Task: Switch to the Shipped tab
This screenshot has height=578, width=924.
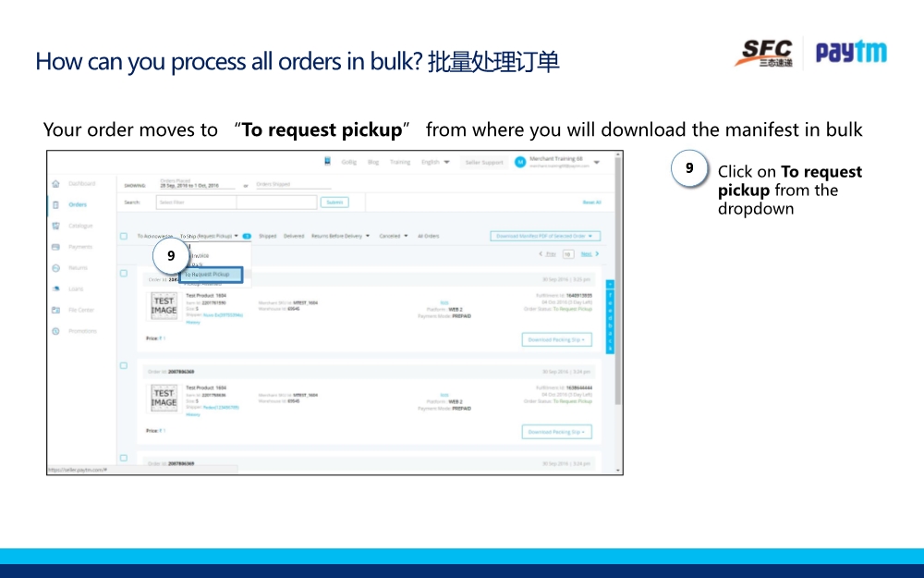Action: 267,236
